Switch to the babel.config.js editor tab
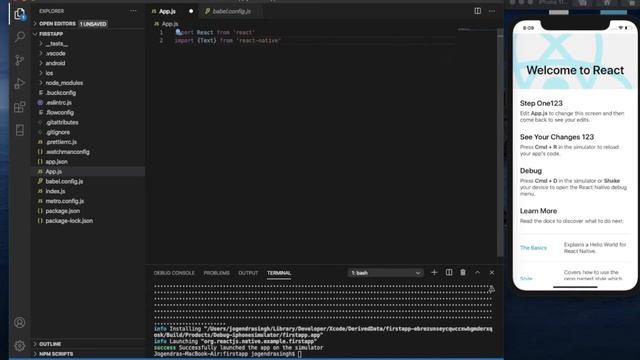The width and height of the screenshot is (640, 360). tap(231, 11)
